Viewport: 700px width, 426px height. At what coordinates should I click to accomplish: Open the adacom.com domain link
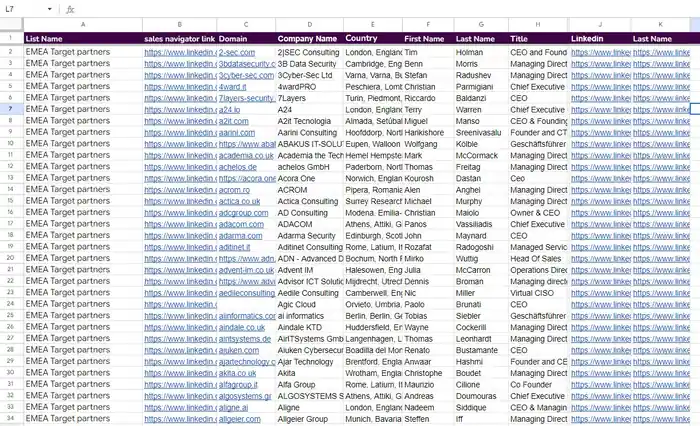coord(241,225)
